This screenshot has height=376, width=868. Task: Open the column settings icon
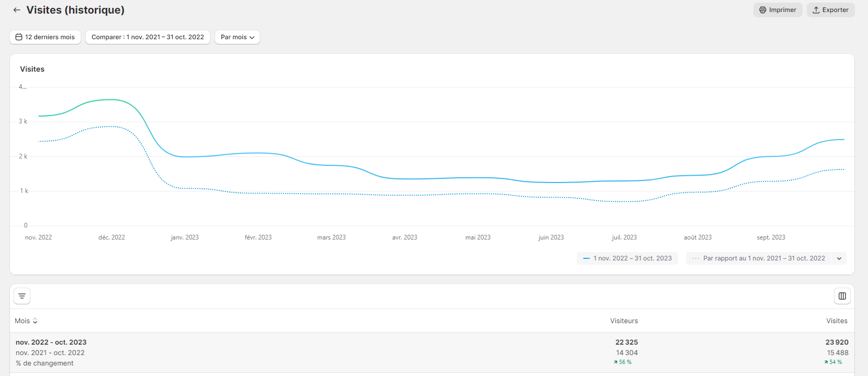point(842,296)
